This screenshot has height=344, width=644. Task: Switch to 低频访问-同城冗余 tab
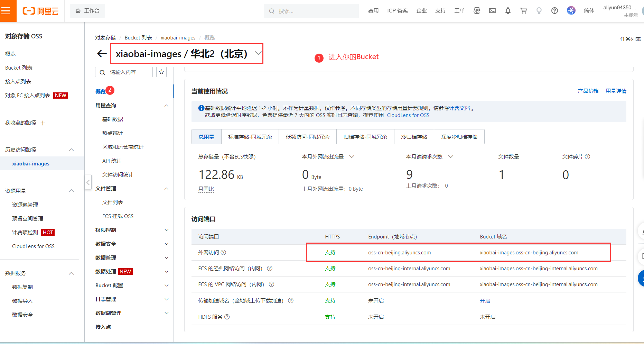click(x=307, y=137)
